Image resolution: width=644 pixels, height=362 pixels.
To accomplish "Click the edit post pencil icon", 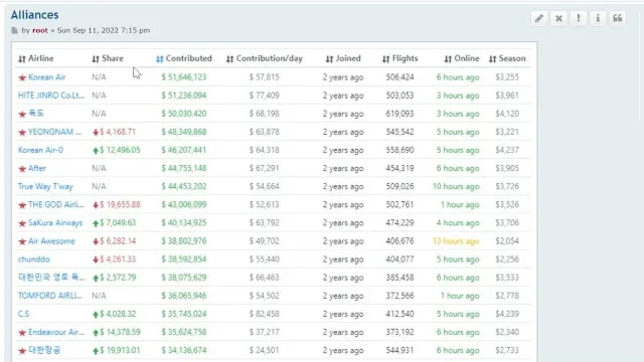I will (539, 19).
